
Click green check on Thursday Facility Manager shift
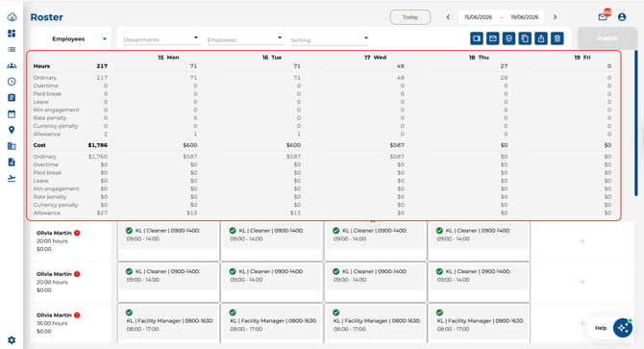pyautogui.click(x=439, y=312)
